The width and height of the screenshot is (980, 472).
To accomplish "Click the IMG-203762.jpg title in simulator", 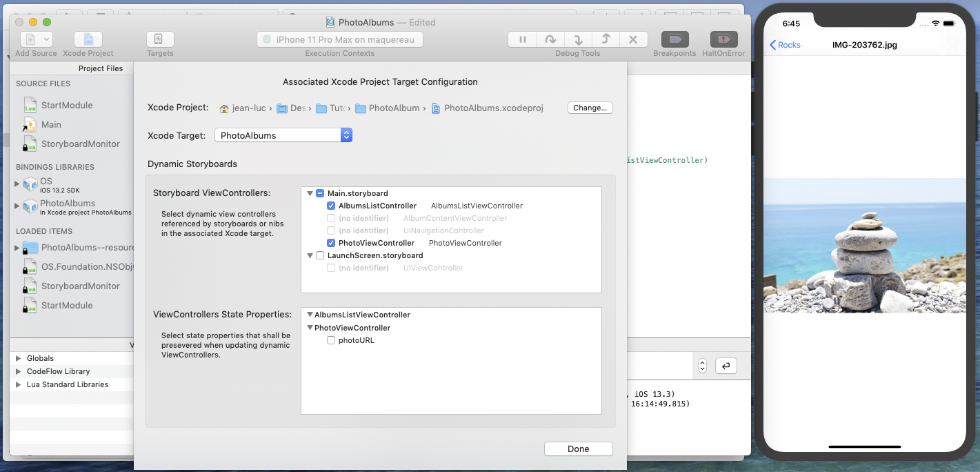I will pyautogui.click(x=865, y=45).
